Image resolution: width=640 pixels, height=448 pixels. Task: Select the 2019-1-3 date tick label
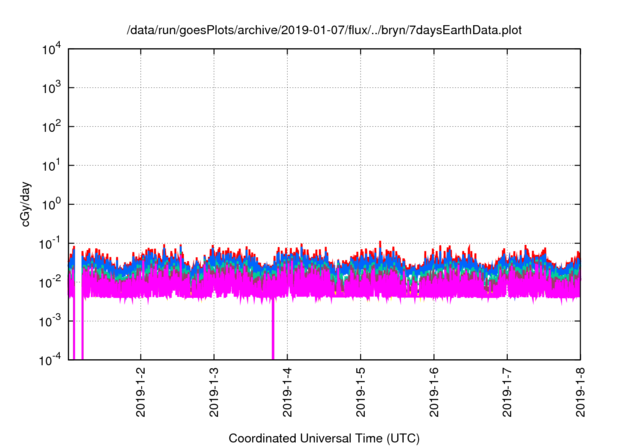coord(214,392)
